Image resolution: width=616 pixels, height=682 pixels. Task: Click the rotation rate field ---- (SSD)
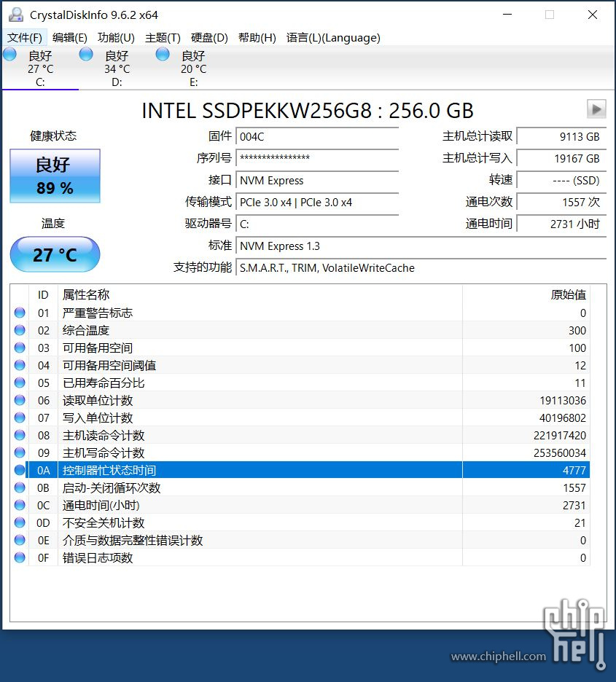pyautogui.click(x=561, y=180)
